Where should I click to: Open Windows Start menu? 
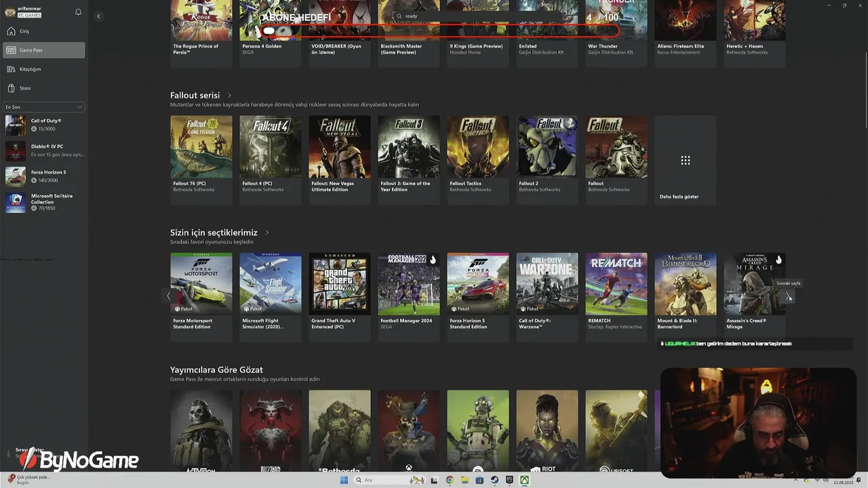pyautogui.click(x=344, y=480)
